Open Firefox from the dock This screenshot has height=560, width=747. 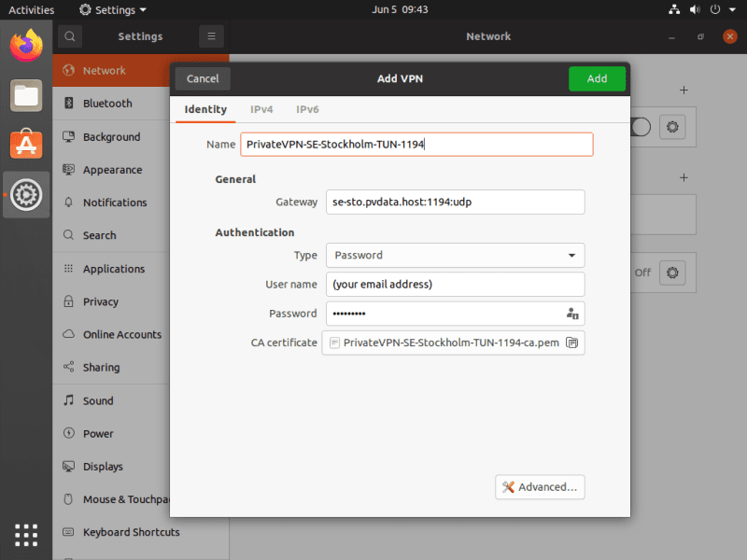[26, 45]
